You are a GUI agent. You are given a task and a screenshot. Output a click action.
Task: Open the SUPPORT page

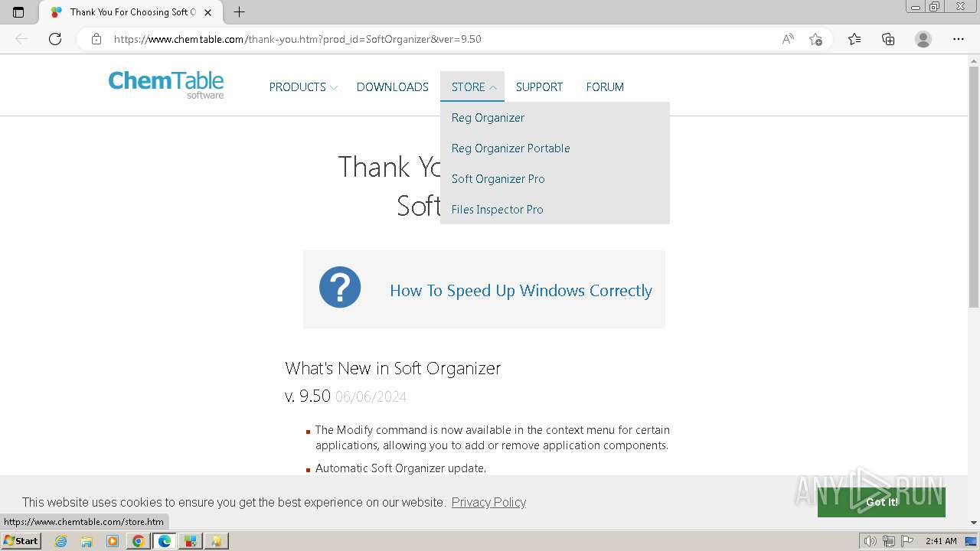539,87
